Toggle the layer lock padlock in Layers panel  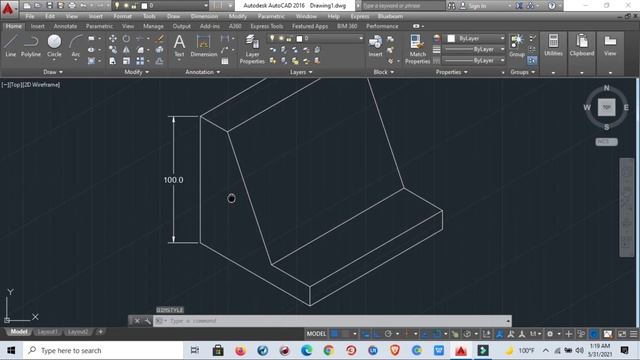[x=289, y=38]
